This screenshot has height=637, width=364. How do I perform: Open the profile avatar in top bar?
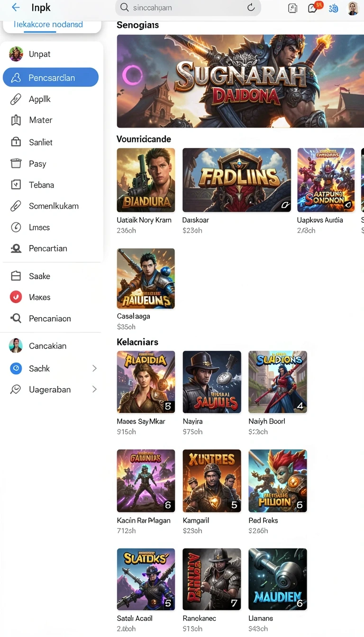(x=353, y=8)
